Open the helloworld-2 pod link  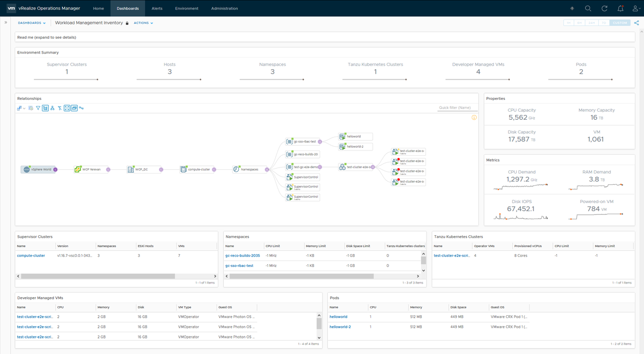340,327
